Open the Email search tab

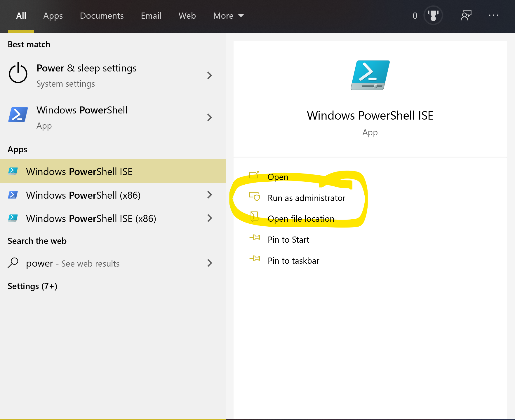point(151,16)
